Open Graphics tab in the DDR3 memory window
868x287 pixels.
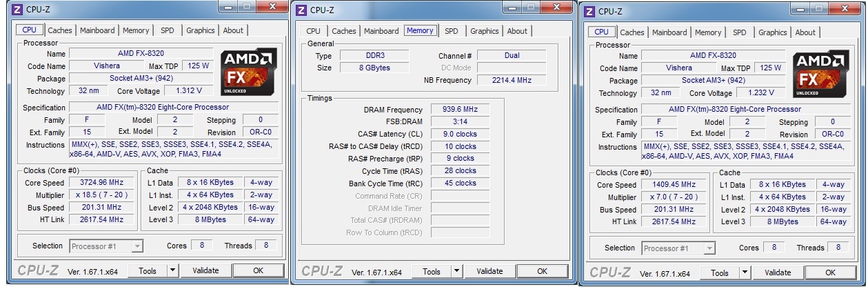coord(485,31)
